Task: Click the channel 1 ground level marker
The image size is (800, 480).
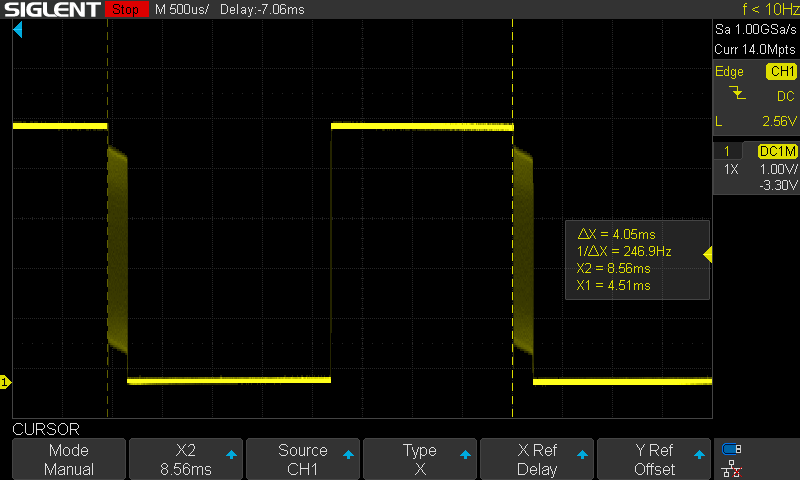Action: tap(5, 382)
